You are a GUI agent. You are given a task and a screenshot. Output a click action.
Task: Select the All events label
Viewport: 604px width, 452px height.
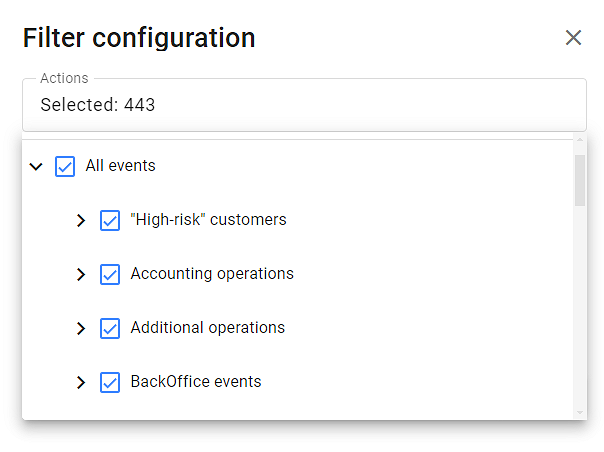pos(120,166)
